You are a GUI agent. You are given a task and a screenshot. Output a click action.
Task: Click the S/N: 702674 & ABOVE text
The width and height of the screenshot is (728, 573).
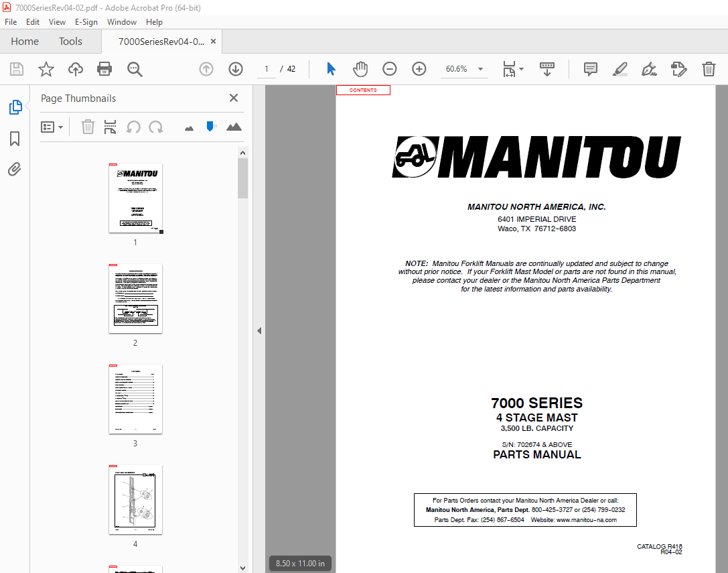[x=536, y=445]
